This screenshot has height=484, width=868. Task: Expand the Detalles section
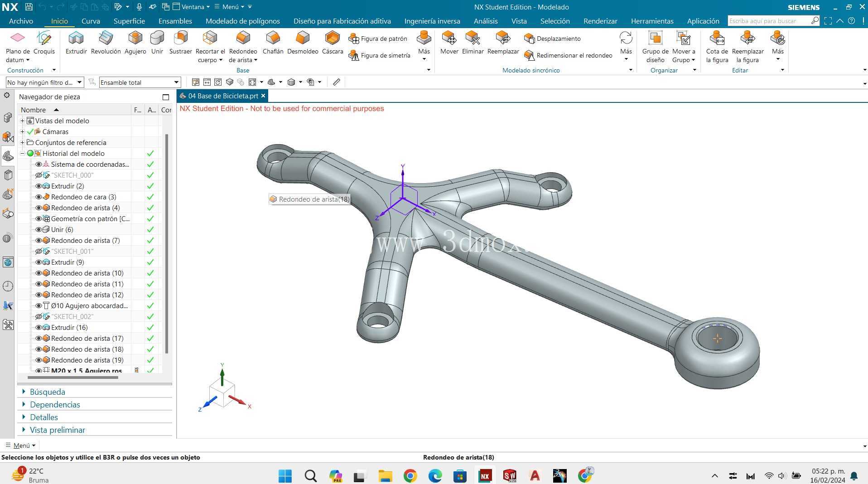click(24, 417)
